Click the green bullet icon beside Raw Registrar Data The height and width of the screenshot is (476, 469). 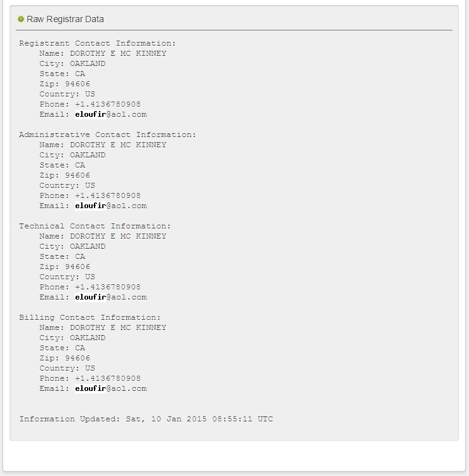pos(21,19)
